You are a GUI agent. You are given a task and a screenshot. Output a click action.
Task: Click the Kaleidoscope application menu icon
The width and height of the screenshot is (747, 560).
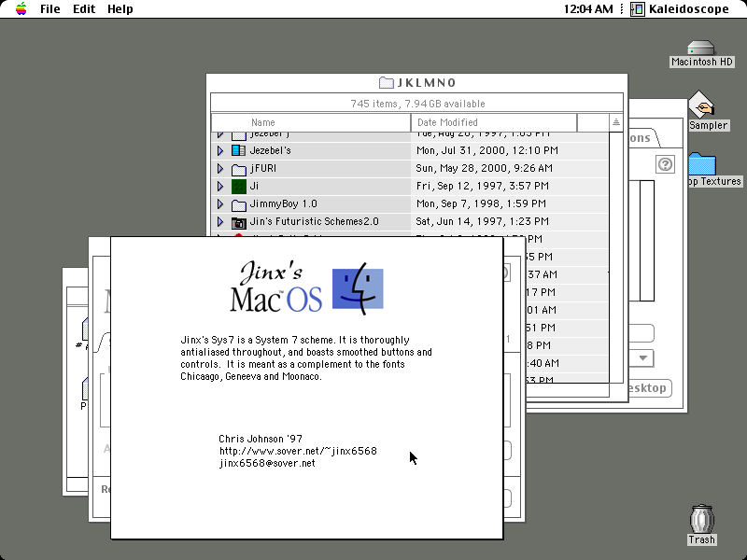pos(638,9)
